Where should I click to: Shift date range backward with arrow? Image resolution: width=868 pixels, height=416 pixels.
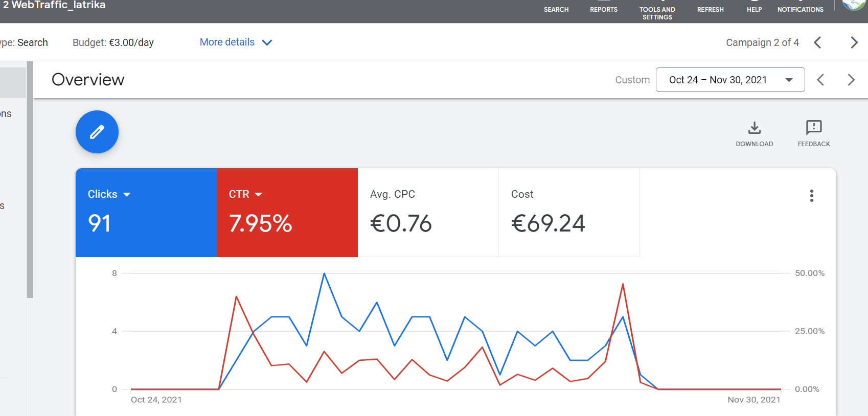pyautogui.click(x=820, y=80)
